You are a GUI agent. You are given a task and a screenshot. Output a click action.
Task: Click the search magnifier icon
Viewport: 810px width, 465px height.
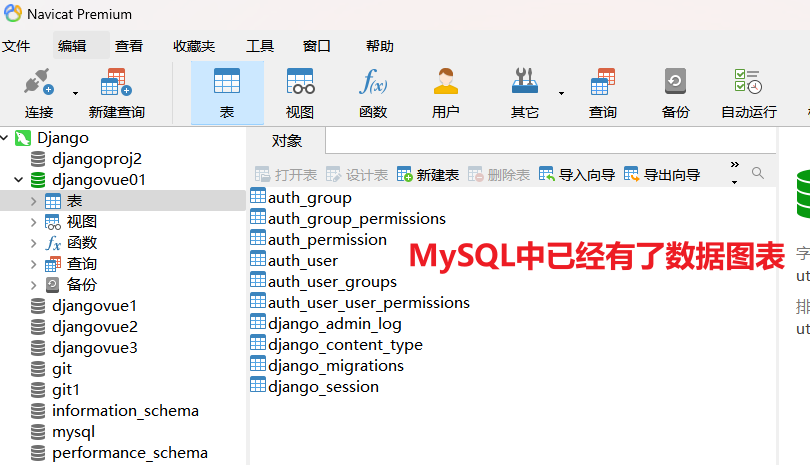(758, 173)
